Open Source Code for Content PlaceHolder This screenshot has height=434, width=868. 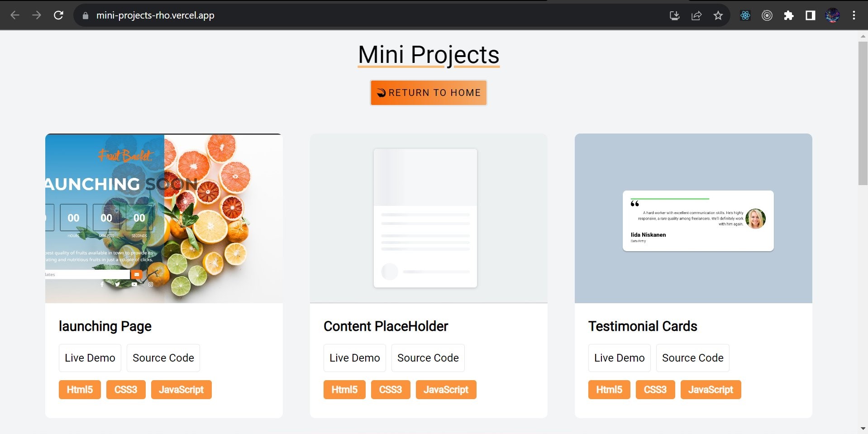(428, 358)
